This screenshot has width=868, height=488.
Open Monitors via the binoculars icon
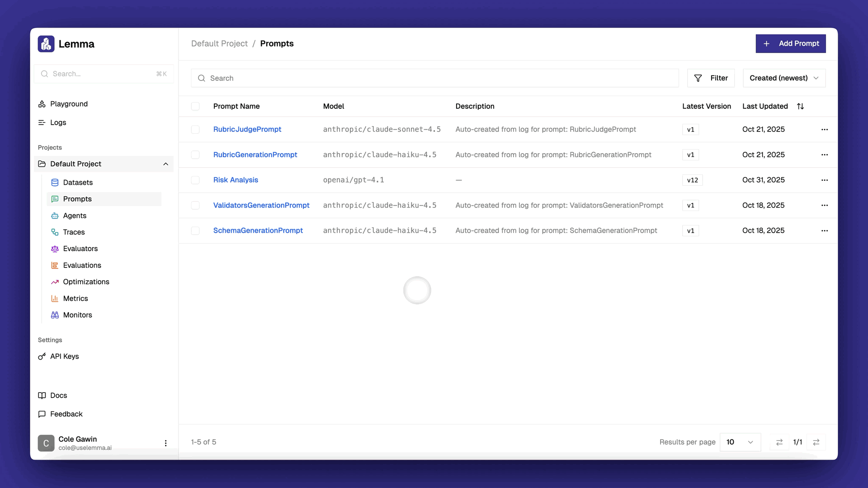[55, 315]
